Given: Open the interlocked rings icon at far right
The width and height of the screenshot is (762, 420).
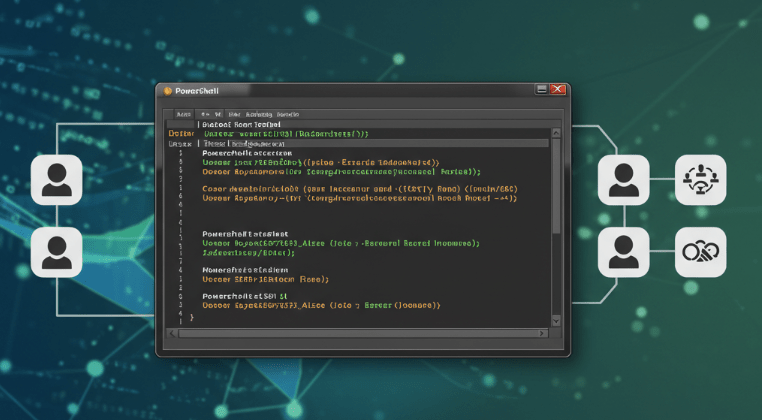Looking at the screenshot, I should [x=701, y=252].
